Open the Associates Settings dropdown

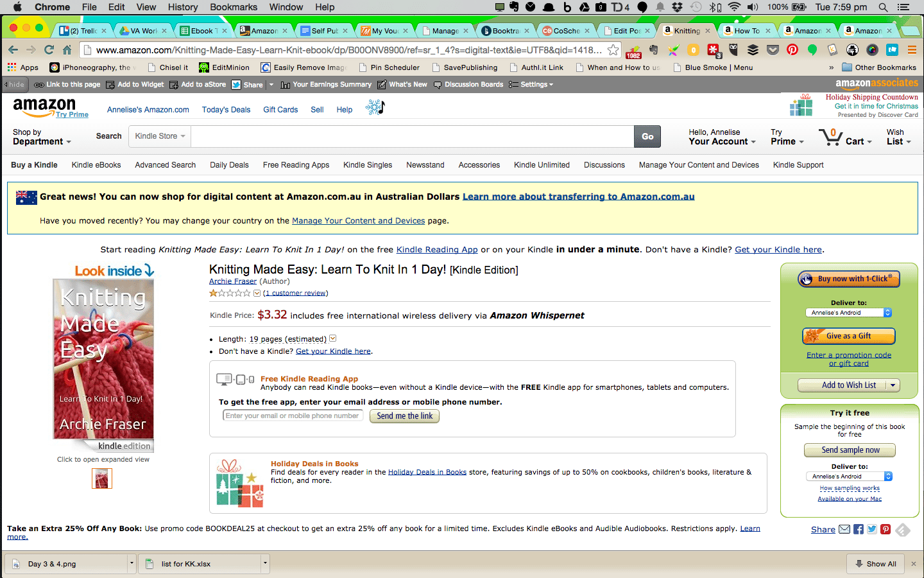point(531,84)
